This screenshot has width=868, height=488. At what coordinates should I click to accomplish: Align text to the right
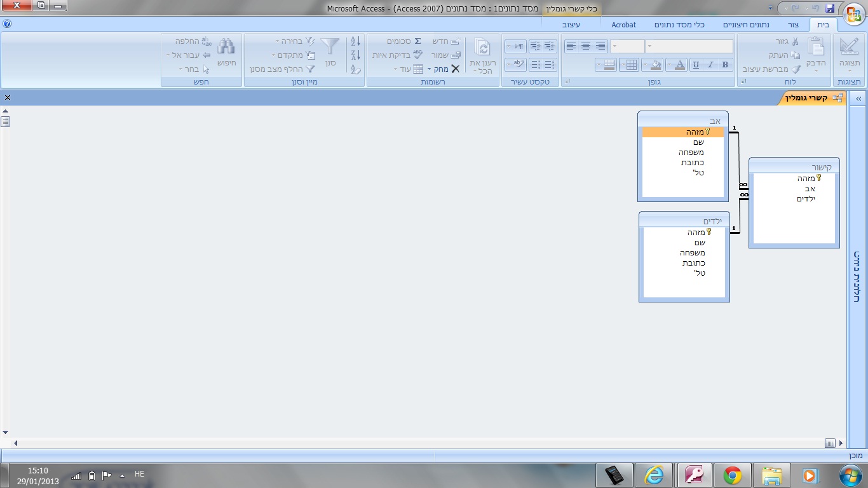[x=600, y=46]
